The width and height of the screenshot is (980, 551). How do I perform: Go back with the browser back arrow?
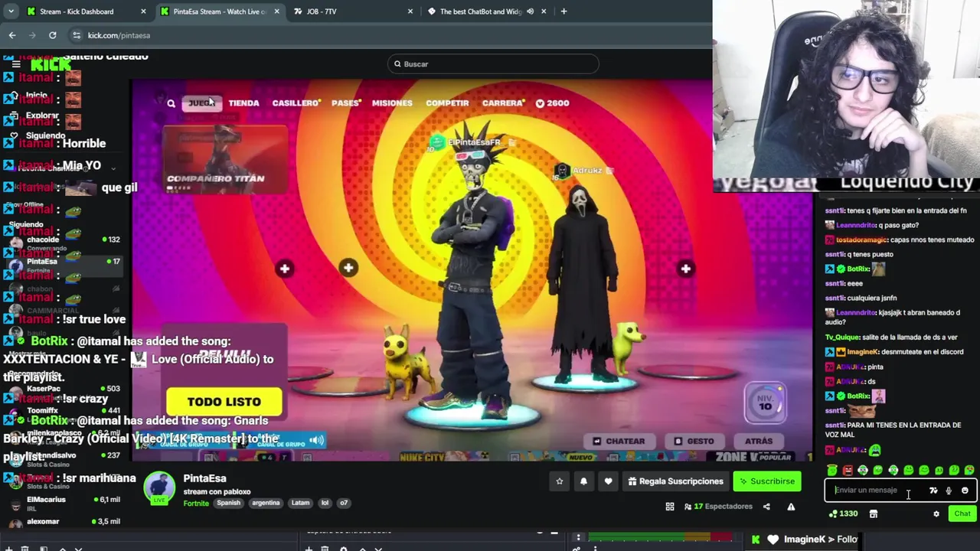(12, 35)
